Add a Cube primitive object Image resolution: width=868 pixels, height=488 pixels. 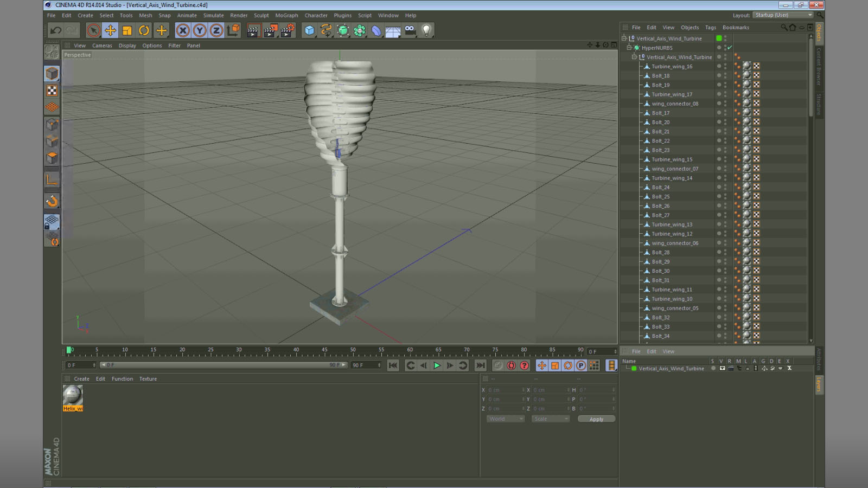[x=309, y=30]
